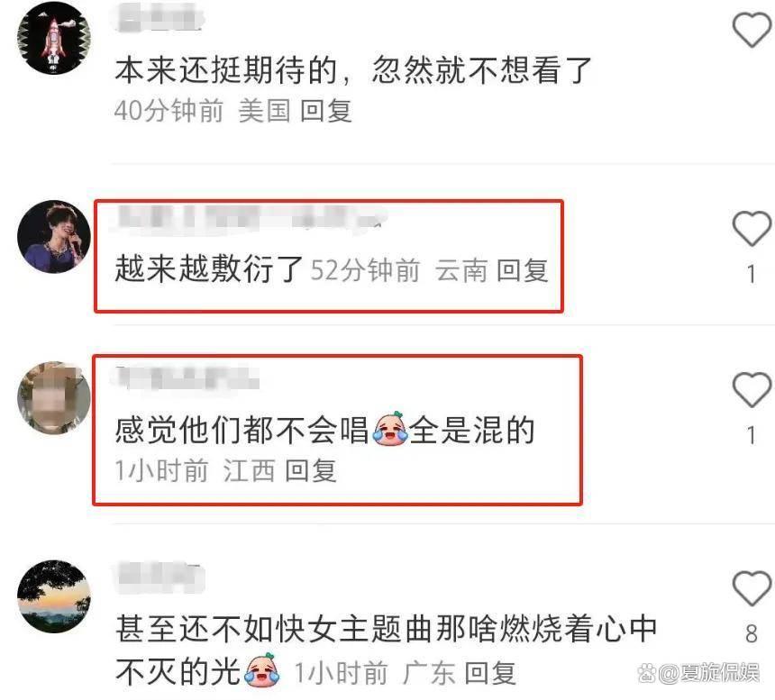
Task: Like the comment '本来还挺期待的'
Action: tap(752, 30)
